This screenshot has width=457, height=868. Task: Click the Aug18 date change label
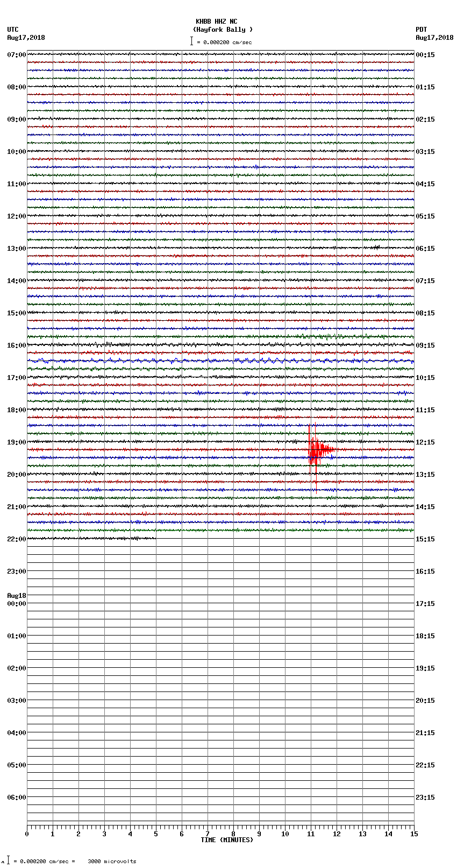[17, 596]
